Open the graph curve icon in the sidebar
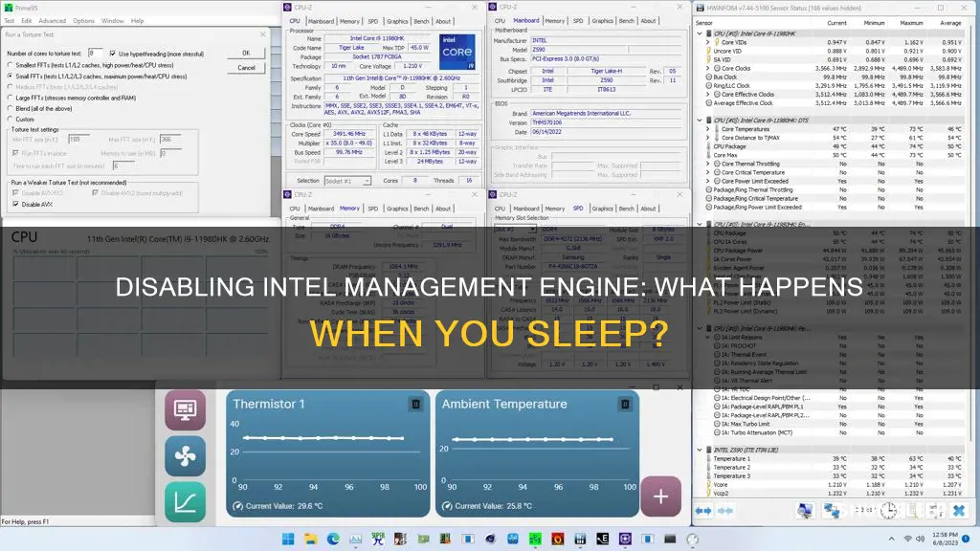The width and height of the screenshot is (980, 551). [x=185, y=501]
